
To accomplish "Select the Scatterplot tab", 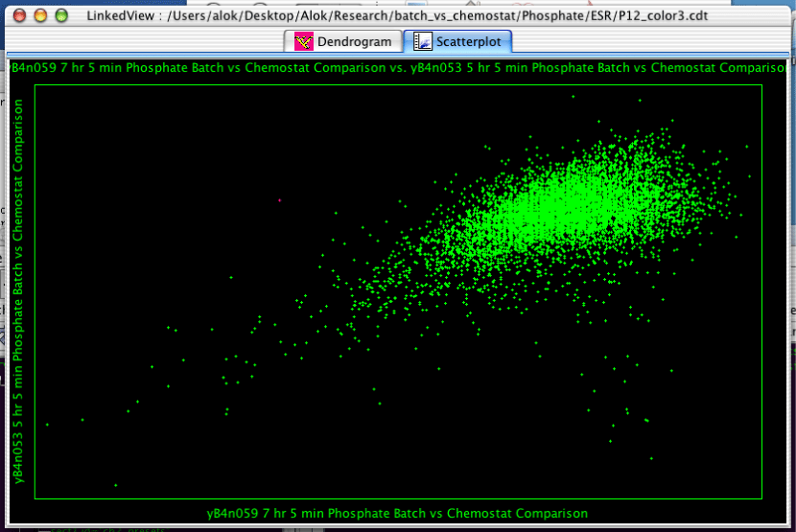I will (x=457, y=41).
